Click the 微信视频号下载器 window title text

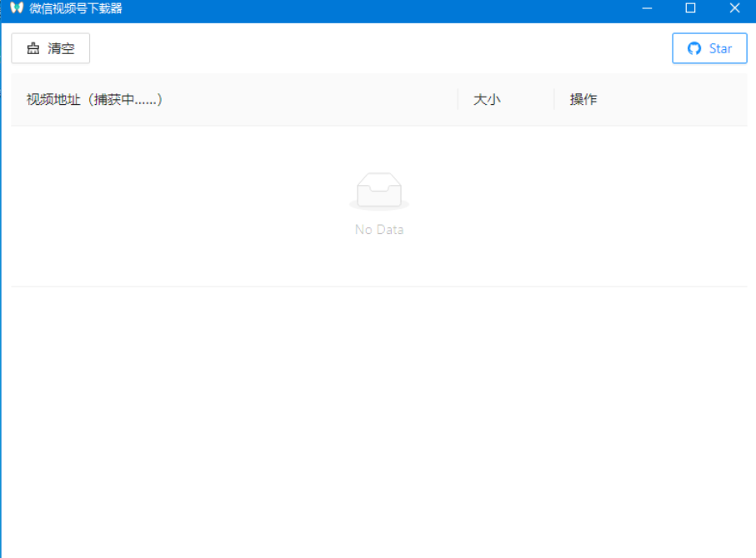point(76,8)
